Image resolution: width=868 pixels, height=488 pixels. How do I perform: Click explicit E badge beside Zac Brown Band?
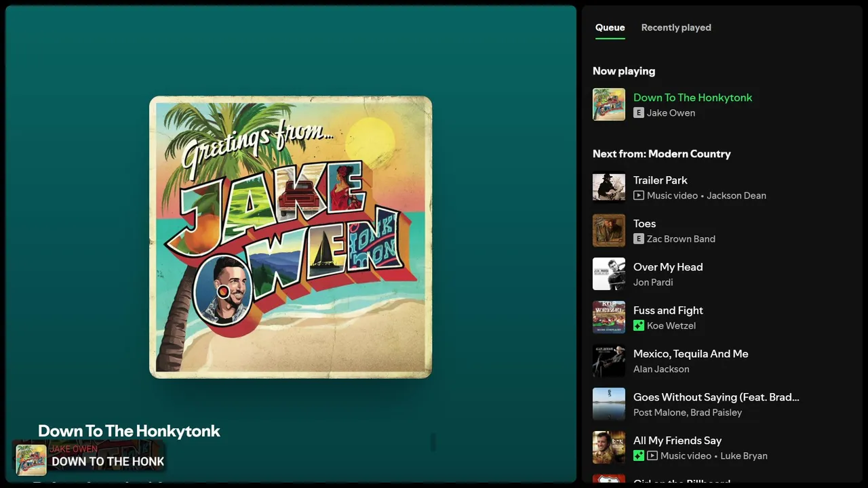click(x=638, y=239)
